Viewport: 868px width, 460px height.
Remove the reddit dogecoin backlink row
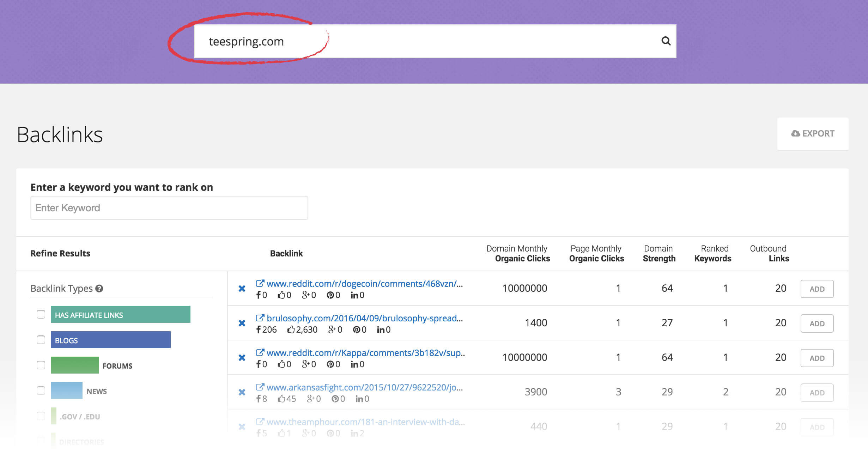242,289
